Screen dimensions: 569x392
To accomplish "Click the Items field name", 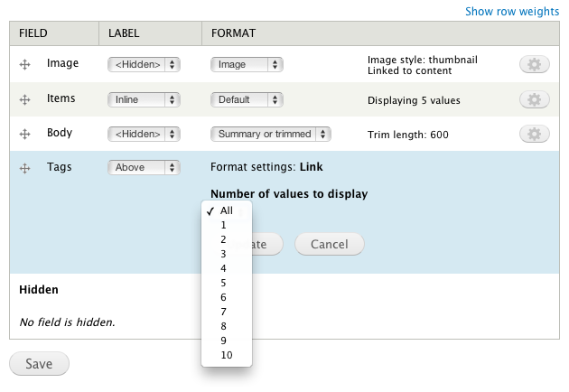I will pos(61,98).
